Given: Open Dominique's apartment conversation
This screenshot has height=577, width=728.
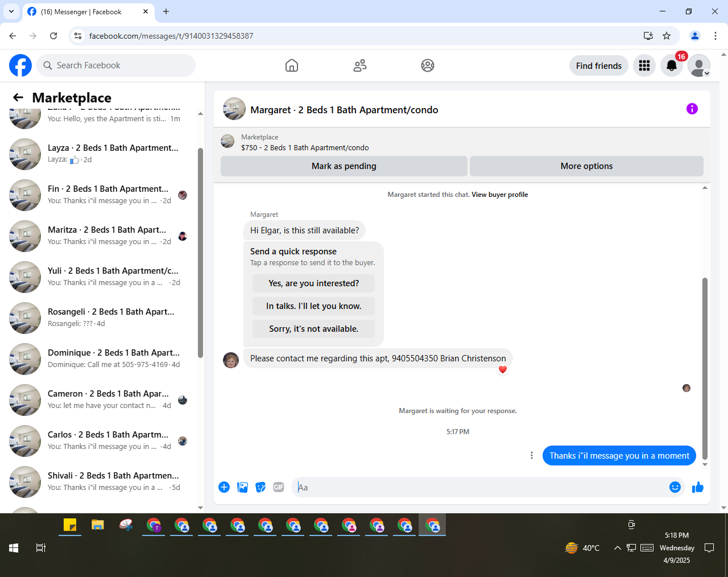Looking at the screenshot, I should click(x=100, y=358).
